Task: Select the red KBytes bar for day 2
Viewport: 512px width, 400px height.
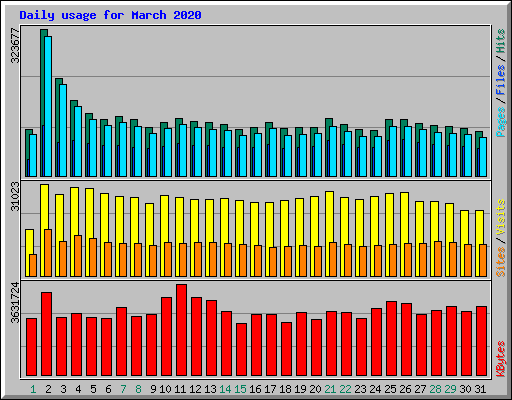Action: tap(46, 334)
